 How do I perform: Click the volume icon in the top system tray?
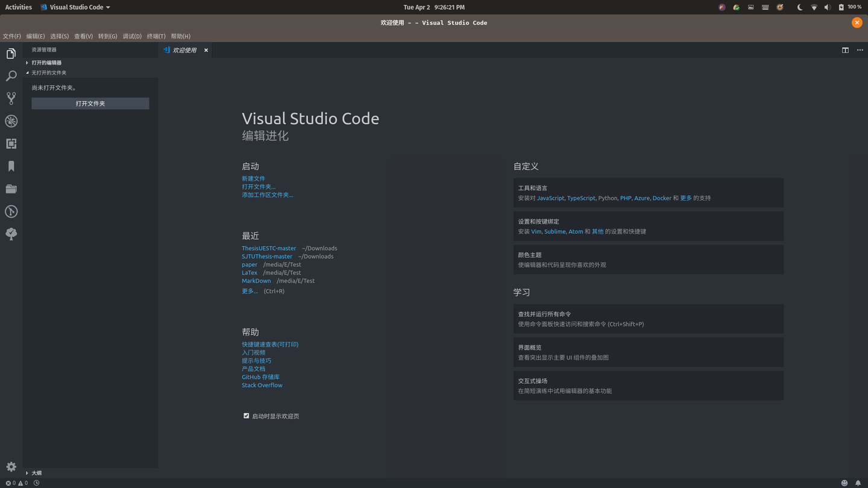tap(828, 7)
